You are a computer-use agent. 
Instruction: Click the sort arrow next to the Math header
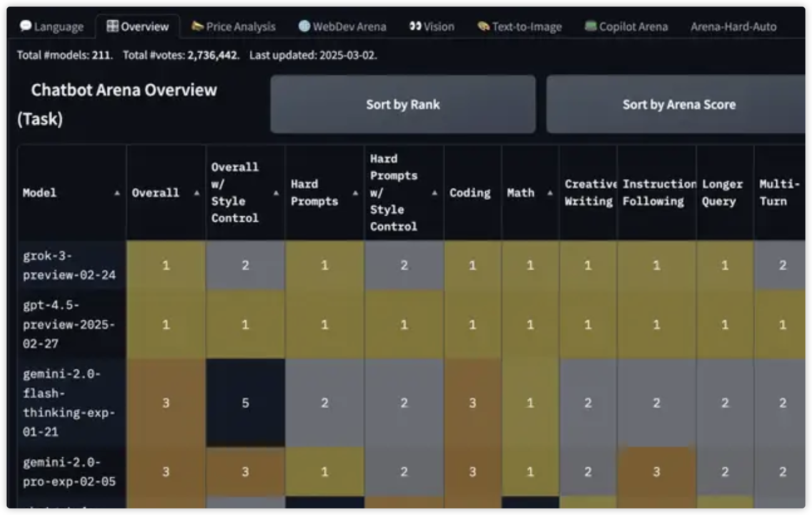point(550,193)
